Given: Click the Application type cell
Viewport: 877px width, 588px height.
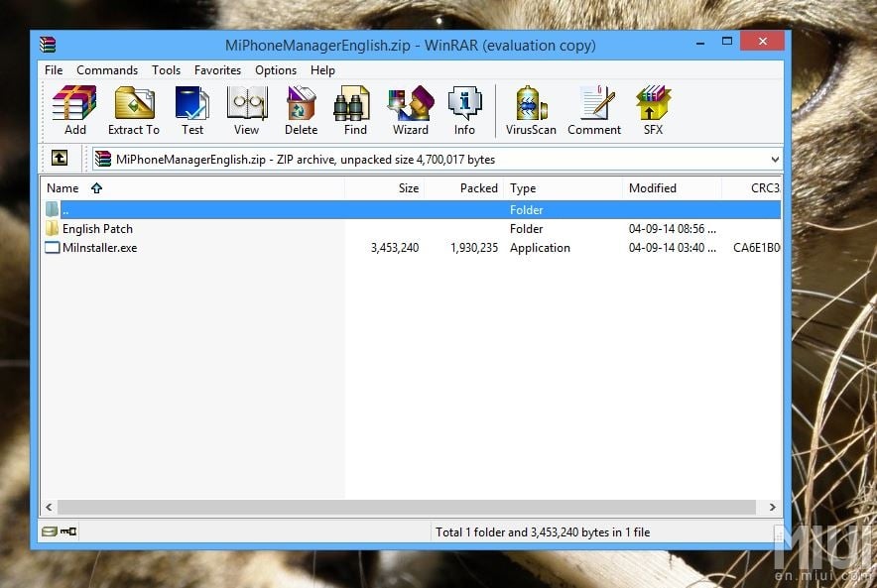Looking at the screenshot, I should pyautogui.click(x=540, y=248).
